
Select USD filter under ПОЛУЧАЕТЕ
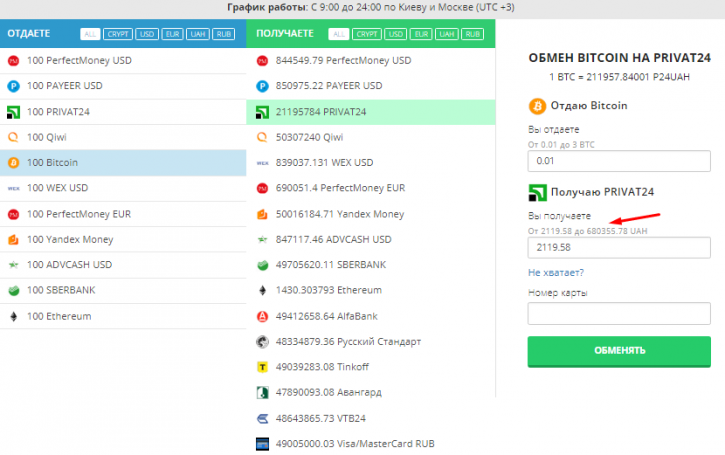[396, 34]
